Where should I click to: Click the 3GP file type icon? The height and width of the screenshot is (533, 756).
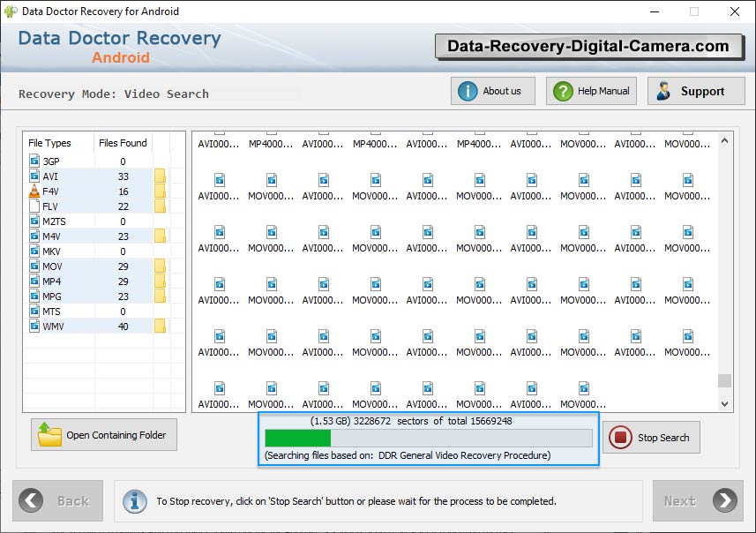pos(34,161)
